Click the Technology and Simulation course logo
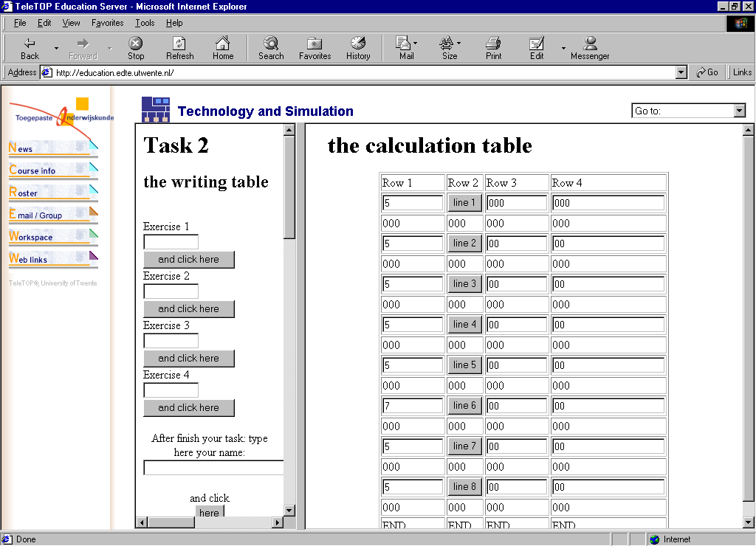The width and height of the screenshot is (756, 546). pyautogui.click(x=155, y=109)
